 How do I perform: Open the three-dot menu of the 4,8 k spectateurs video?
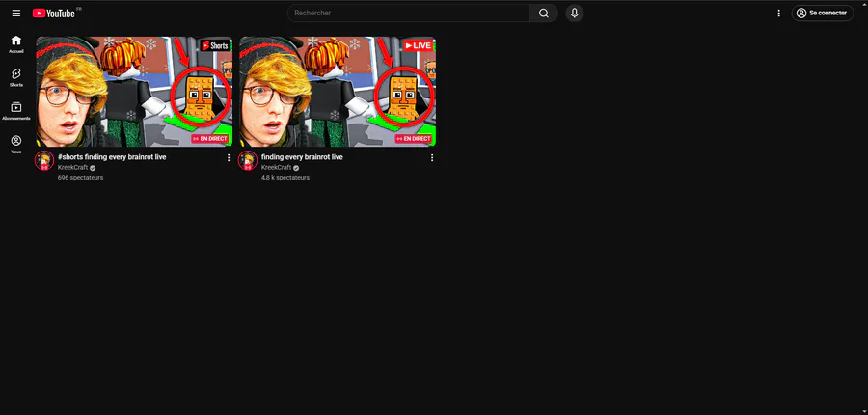coord(432,158)
